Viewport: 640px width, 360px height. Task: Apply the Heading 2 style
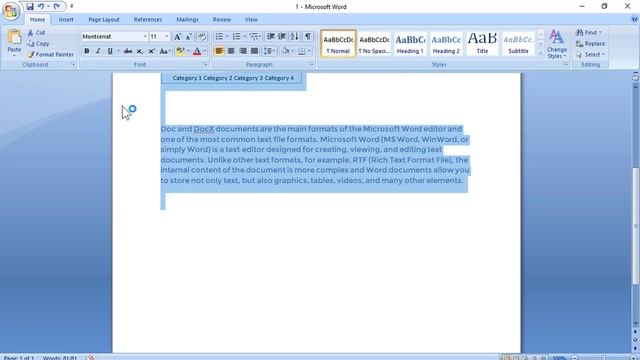pos(446,44)
